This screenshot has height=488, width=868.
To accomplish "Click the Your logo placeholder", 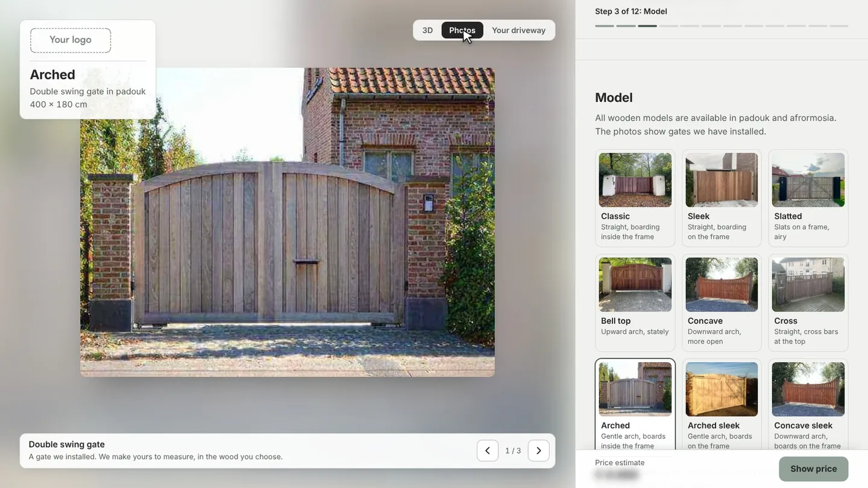I will [71, 40].
